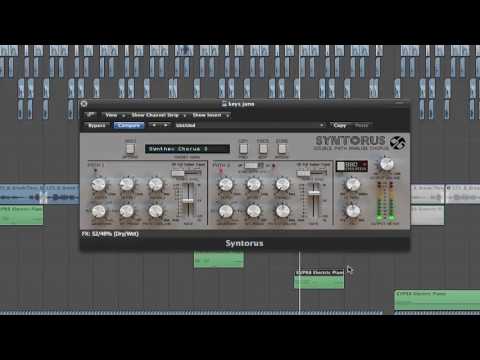Toggle the Path 1 on LED button
This screenshot has height=360, width=480.
[96, 170]
